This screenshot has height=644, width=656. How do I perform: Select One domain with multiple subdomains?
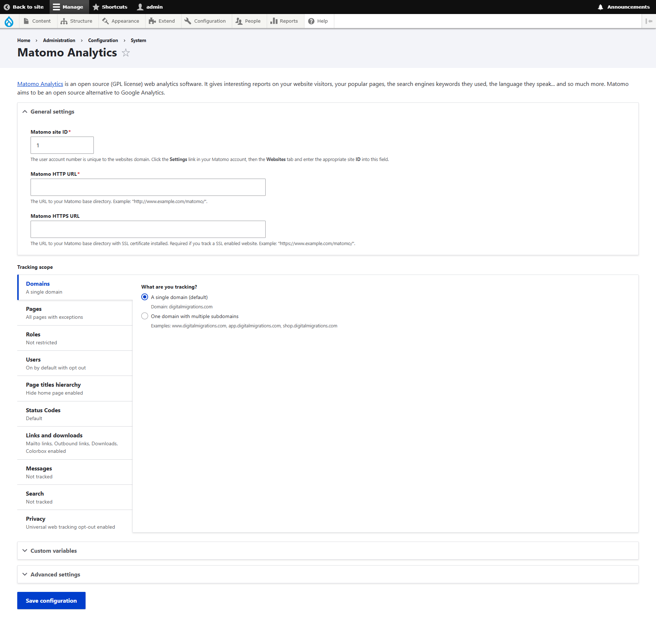[x=145, y=316]
